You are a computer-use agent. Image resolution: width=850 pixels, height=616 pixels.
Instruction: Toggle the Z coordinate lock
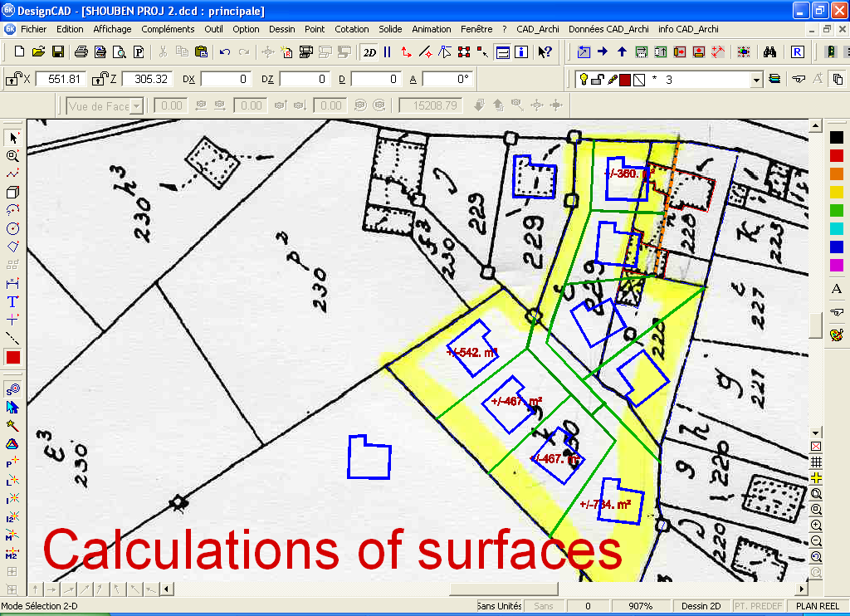(x=100, y=80)
